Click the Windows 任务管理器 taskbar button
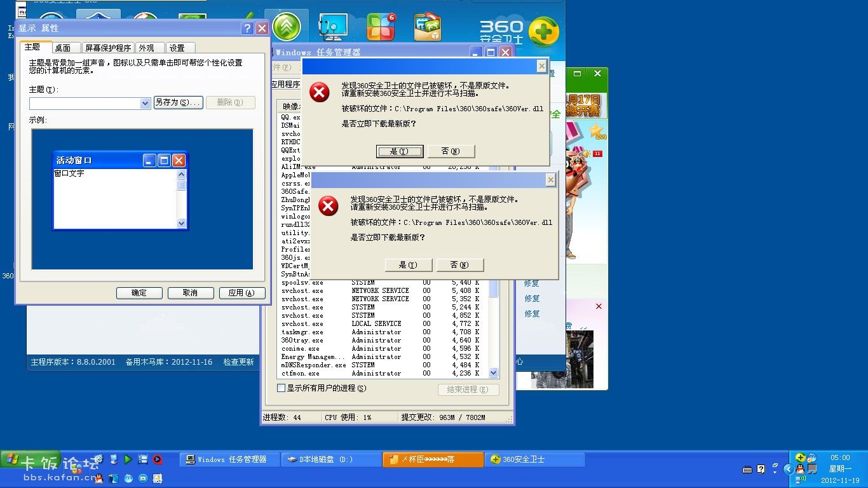 click(x=229, y=459)
